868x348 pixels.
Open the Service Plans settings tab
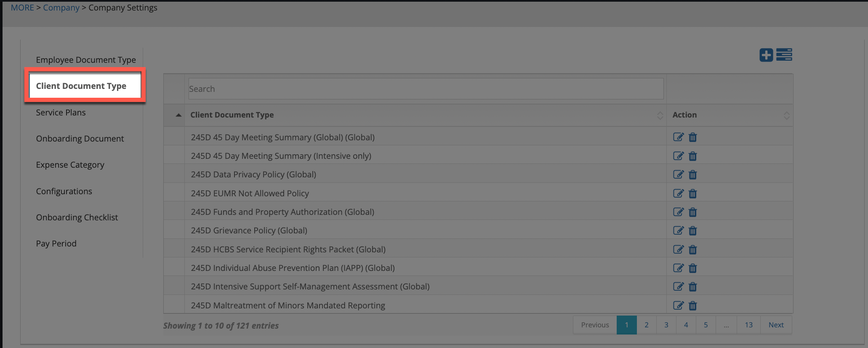click(x=61, y=112)
